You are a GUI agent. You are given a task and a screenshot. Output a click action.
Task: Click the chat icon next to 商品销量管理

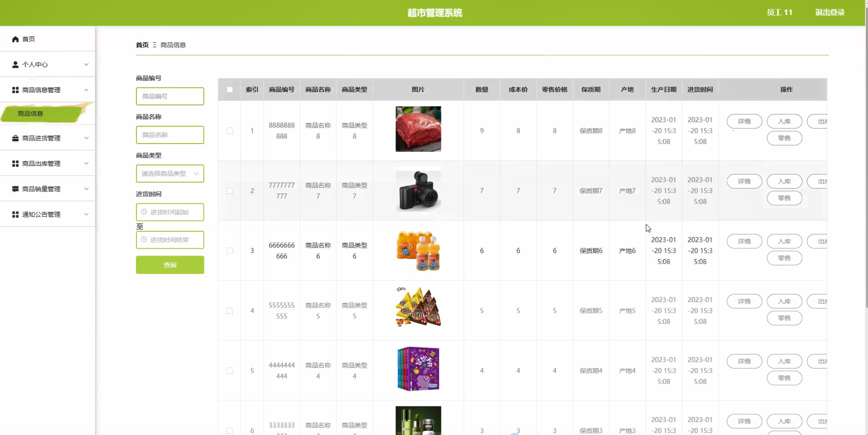pyautogui.click(x=16, y=189)
